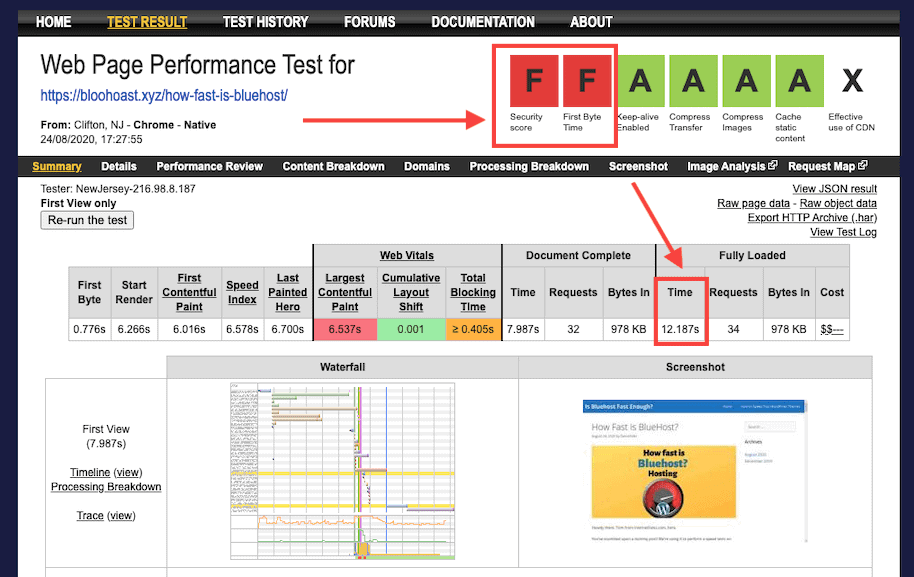View the Processing Breakdown tab

pos(529,166)
